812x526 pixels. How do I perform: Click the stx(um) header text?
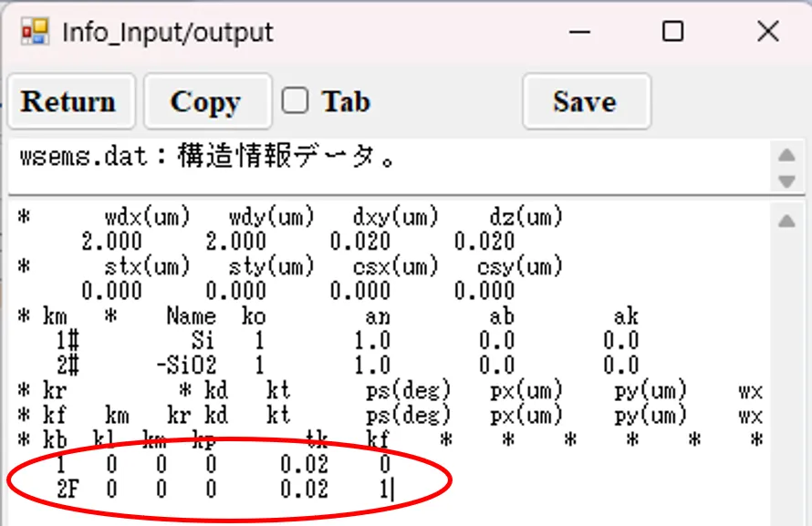click(x=148, y=267)
